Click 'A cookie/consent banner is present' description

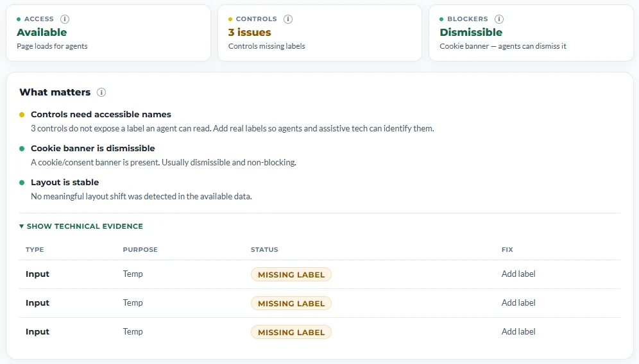click(164, 163)
